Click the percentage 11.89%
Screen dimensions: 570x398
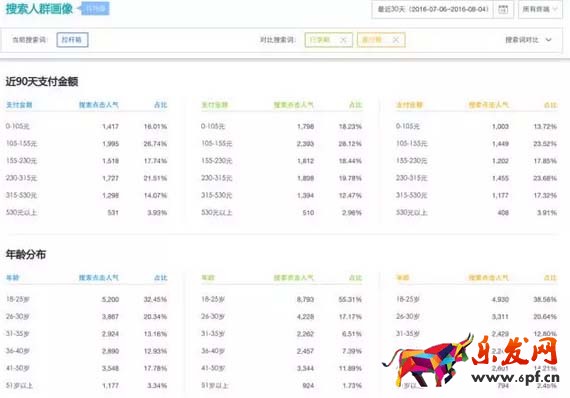coord(350,368)
